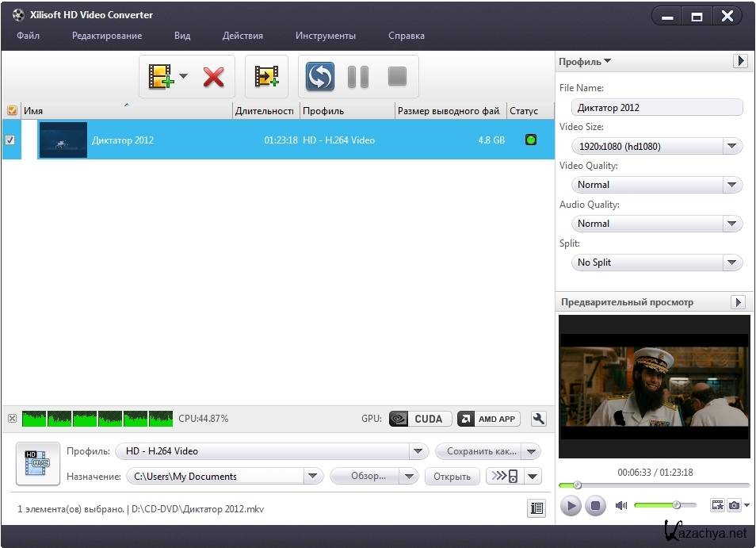Open the Инструменты menu
This screenshot has height=548, width=756.
pos(325,36)
